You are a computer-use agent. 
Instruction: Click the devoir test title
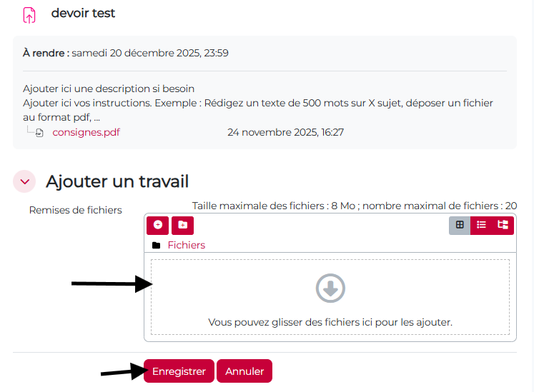83,14
